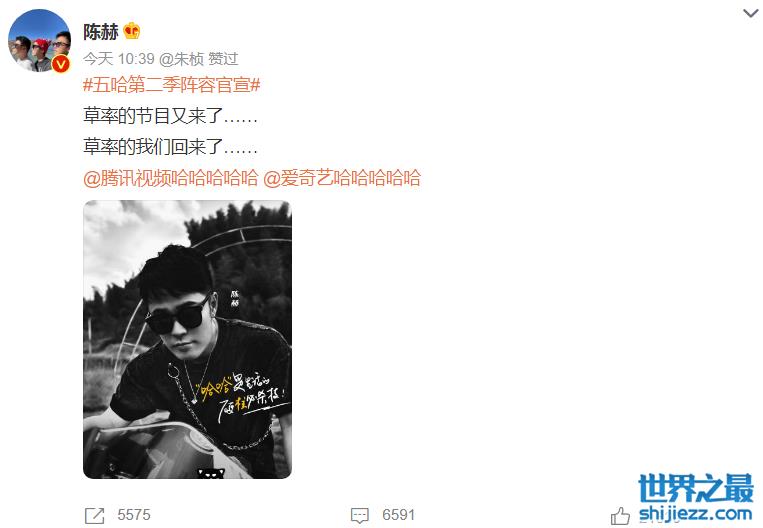The height and width of the screenshot is (528, 763).
Task: Open the @腾讯视频哈哈哈哈哈 mention
Action: [170, 178]
